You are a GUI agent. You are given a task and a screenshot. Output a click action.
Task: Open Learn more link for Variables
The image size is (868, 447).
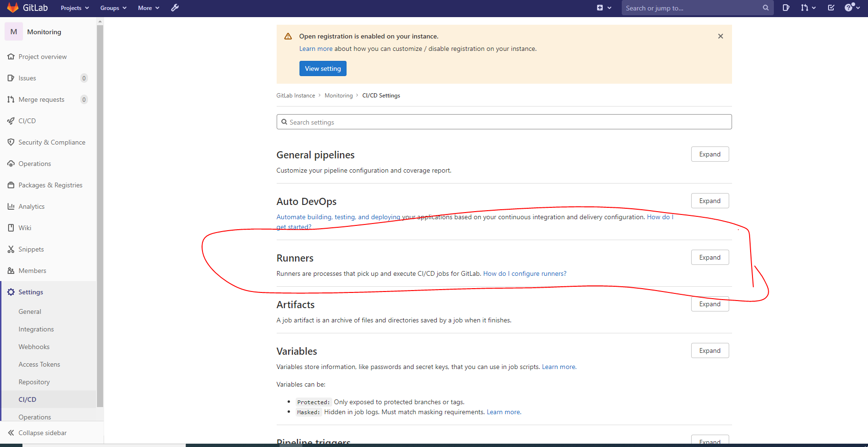[x=559, y=367]
